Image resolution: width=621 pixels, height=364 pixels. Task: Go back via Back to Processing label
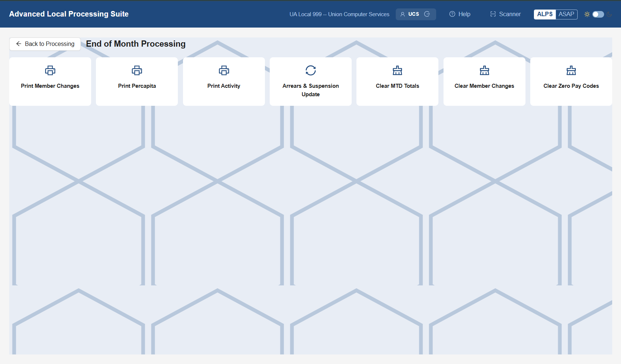pyautogui.click(x=50, y=44)
